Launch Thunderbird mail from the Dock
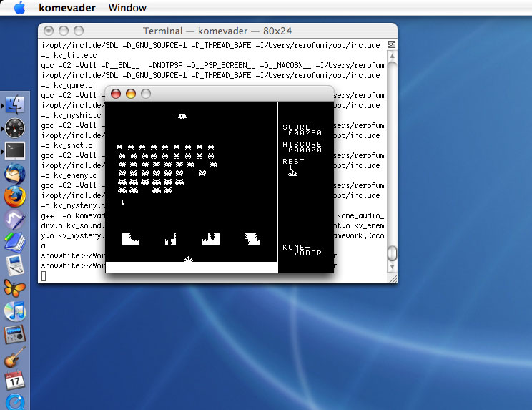Viewport: 532px width, 410px height. pos(15,174)
